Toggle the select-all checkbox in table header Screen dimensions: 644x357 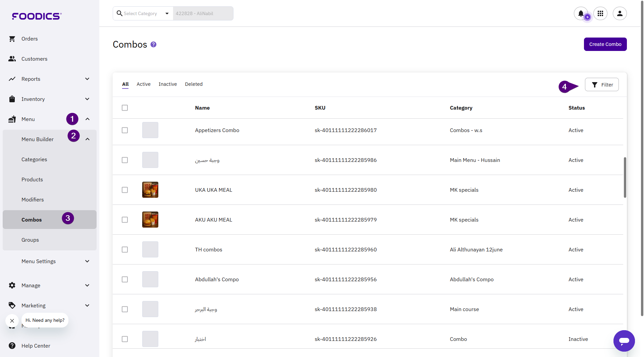[125, 108]
